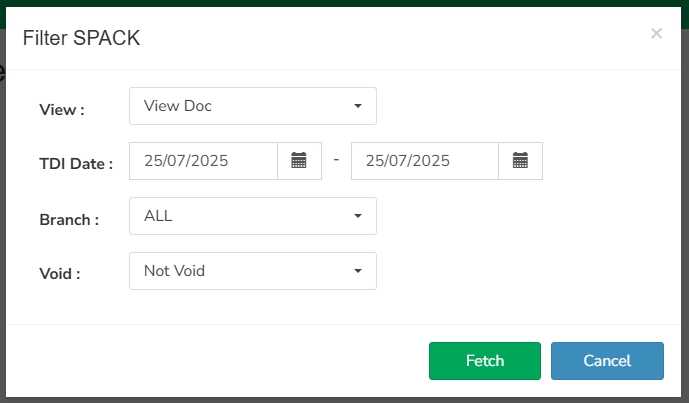Click the Branch label
This screenshot has height=403, width=689.
[x=69, y=220]
